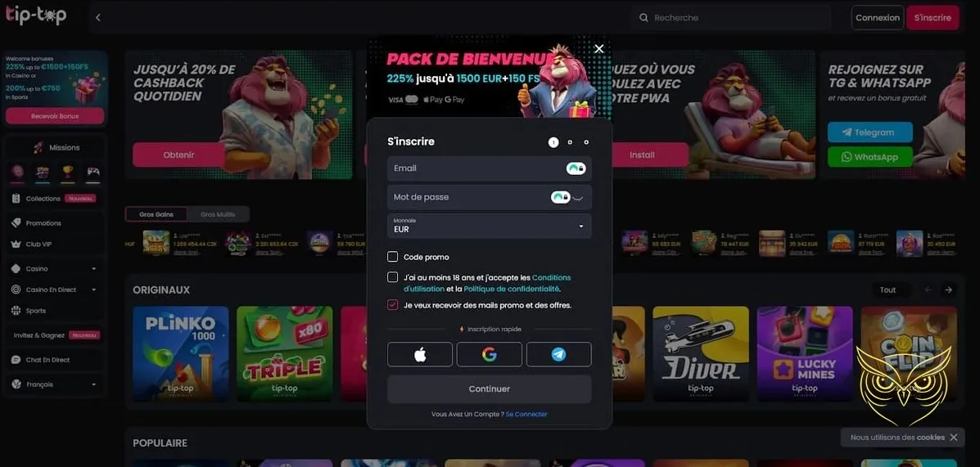
Task: Select the pink wheel icon under Missions
Action: point(17,173)
